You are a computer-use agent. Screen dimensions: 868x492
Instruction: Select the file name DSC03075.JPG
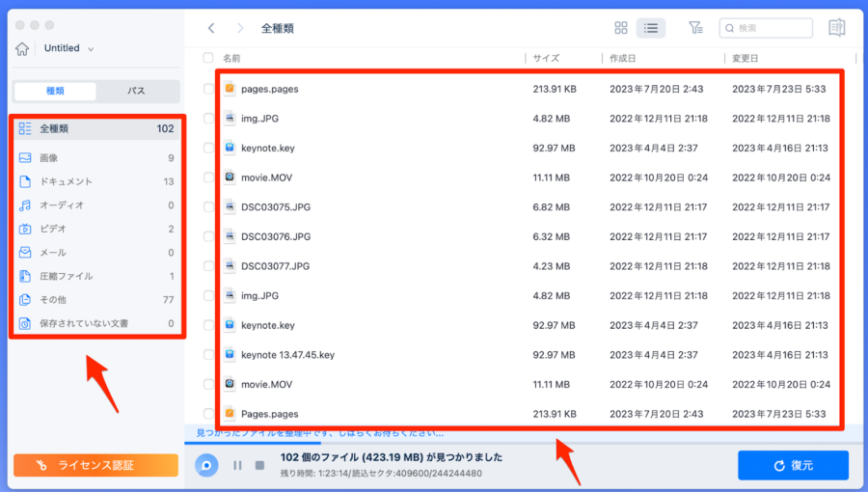(276, 207)
